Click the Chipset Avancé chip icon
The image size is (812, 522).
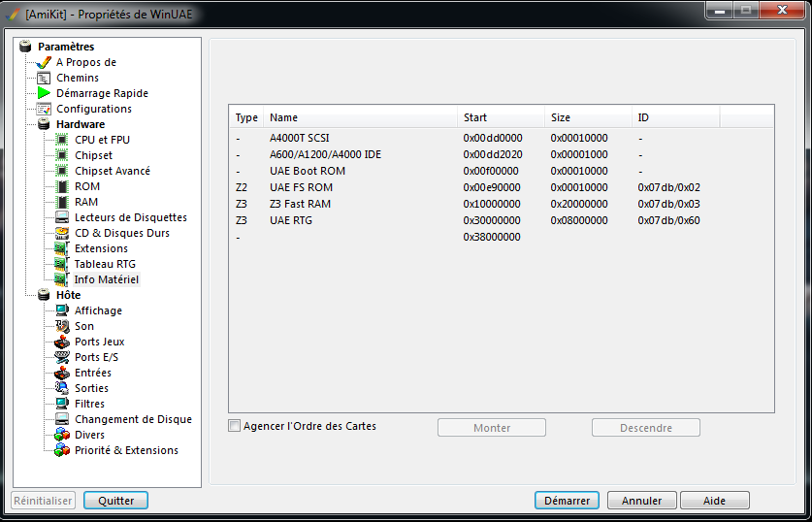[x=62, y=171]
